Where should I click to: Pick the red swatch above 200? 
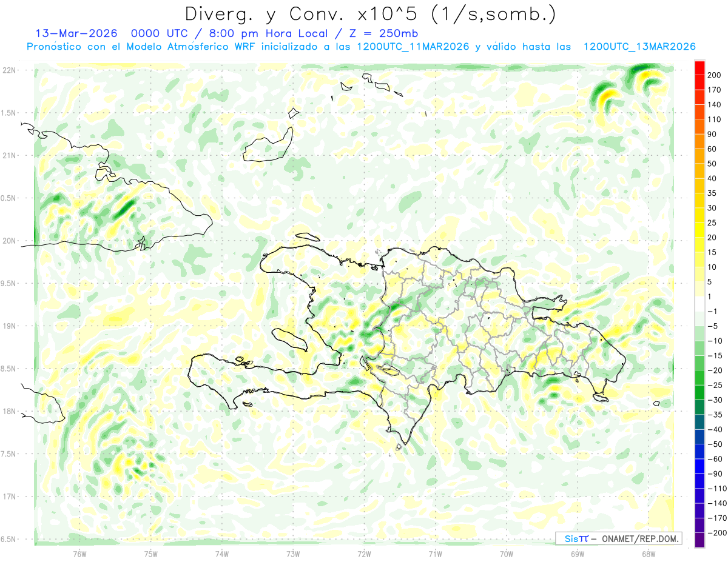(x=699, y=68)
